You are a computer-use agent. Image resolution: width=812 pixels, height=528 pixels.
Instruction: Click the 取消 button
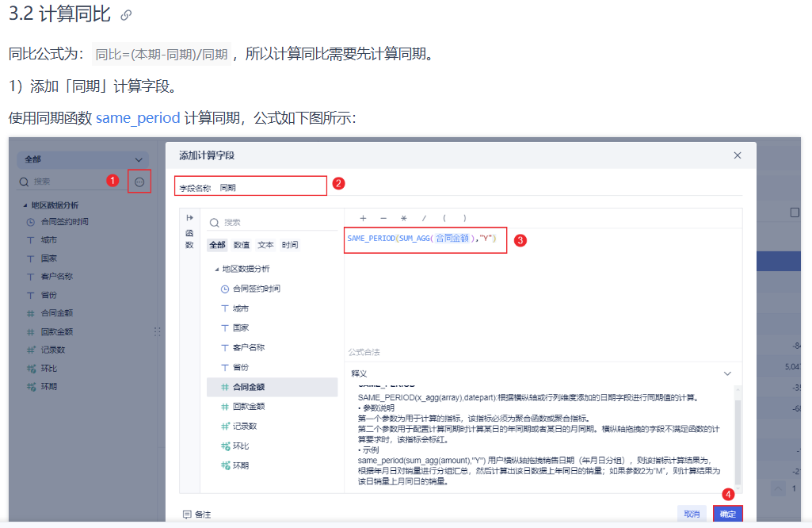692,514
